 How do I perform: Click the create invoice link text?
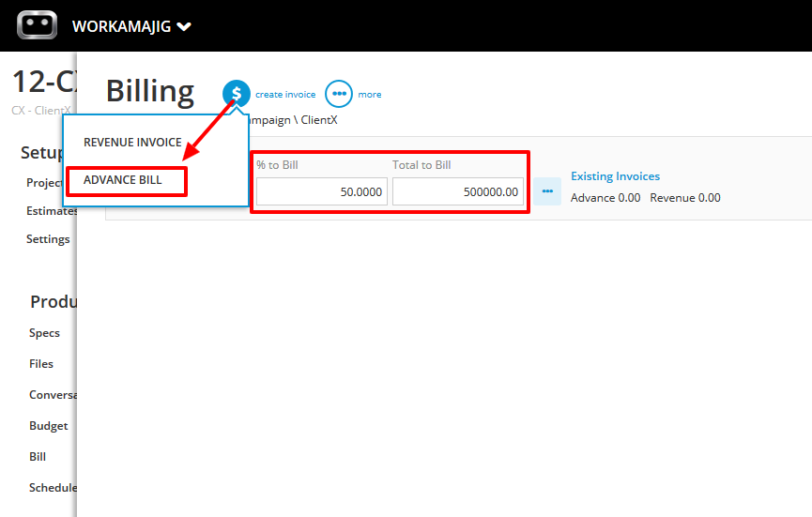click(x=285, y=94)
